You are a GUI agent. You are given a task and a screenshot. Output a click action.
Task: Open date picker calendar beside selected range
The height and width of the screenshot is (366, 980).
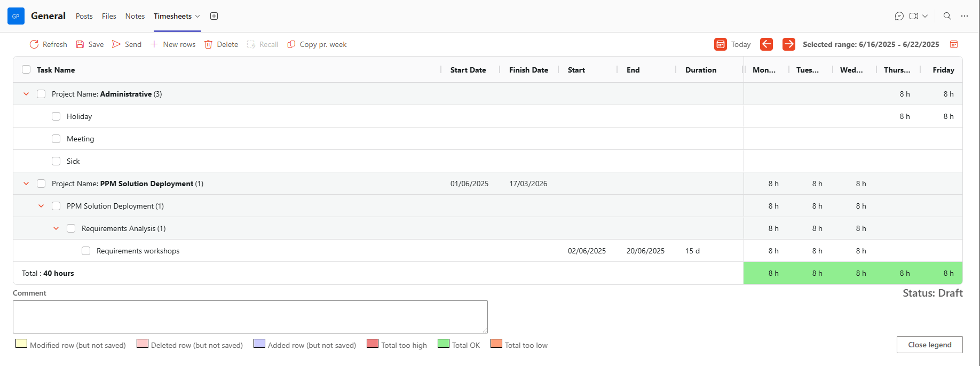click(x=954, y=44)
